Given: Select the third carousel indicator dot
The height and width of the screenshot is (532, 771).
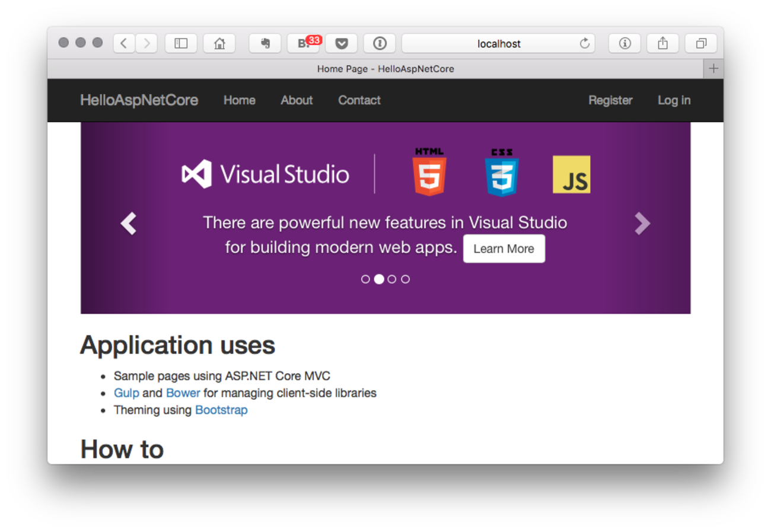Looking at the screenshot, I should [x=392, y=279].
